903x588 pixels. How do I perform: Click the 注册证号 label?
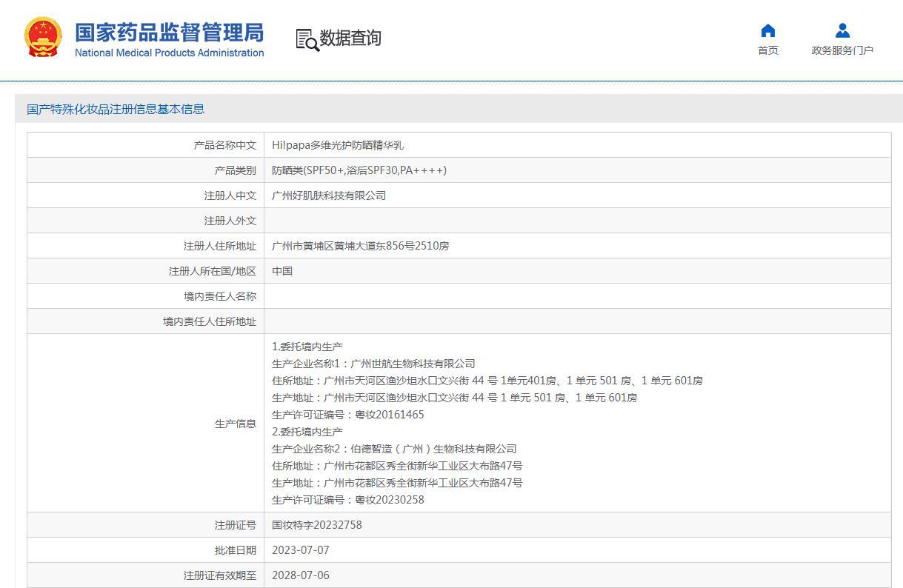pyautogui.click(x=236, y=525)
